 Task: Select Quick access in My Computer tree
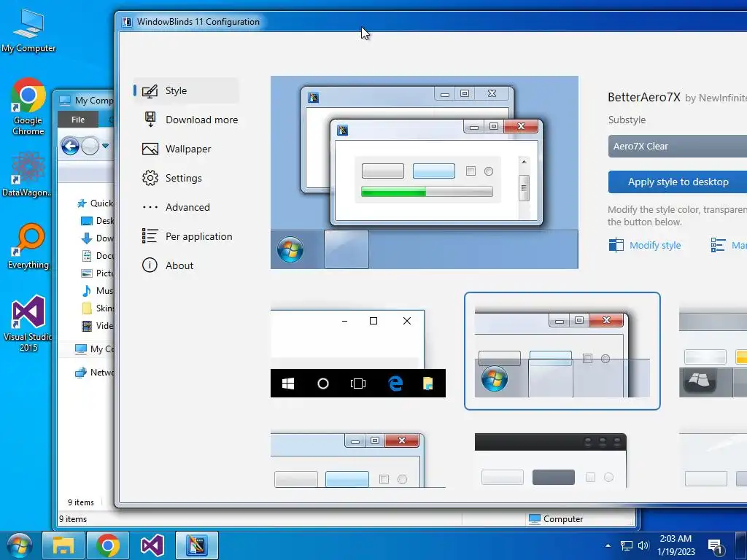coord(96,203)
